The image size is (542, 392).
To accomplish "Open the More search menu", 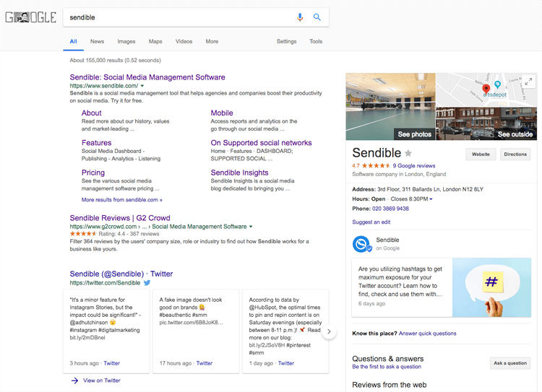I will click(x=212, y=41).
